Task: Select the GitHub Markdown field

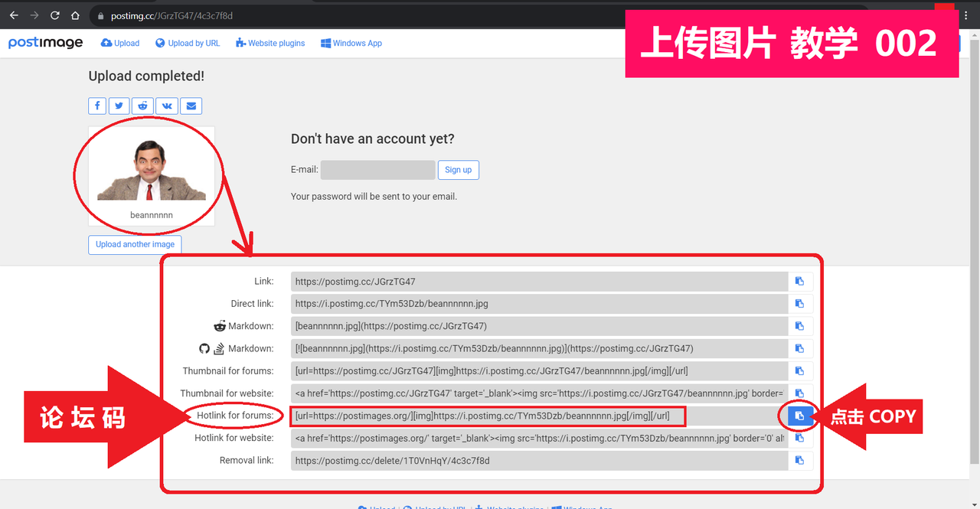Action: pyautogui.click(x=539, y=348)
